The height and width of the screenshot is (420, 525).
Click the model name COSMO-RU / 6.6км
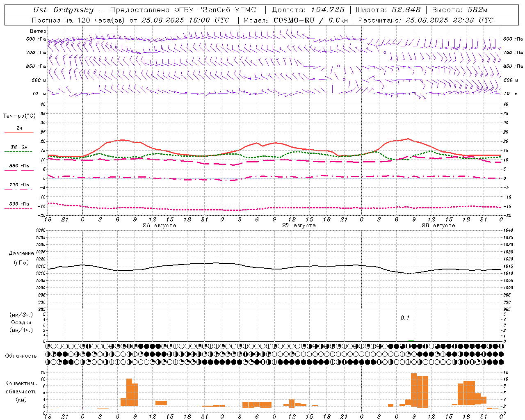[311, 20]
